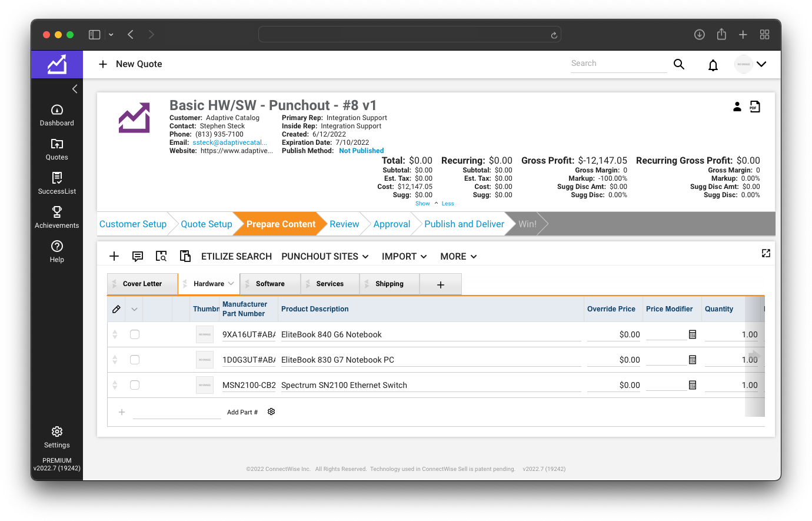
Task: Expand content grid to full screen
Action: pos(766,253)
